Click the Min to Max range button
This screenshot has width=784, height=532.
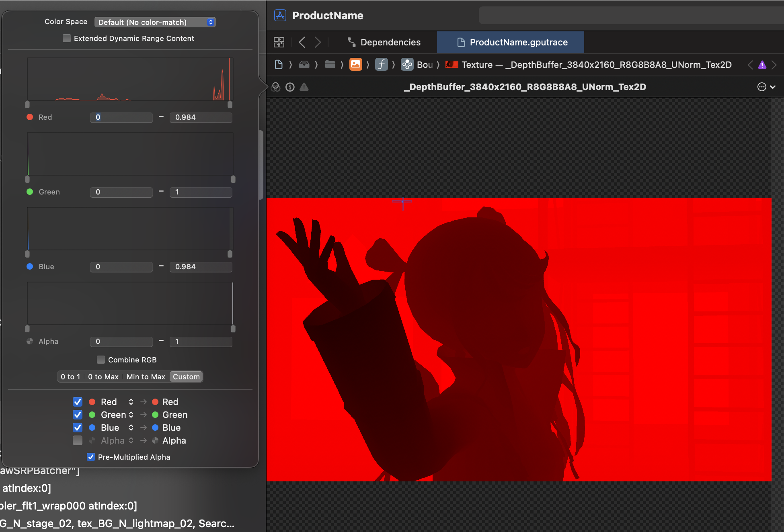(x=145, y=376)
